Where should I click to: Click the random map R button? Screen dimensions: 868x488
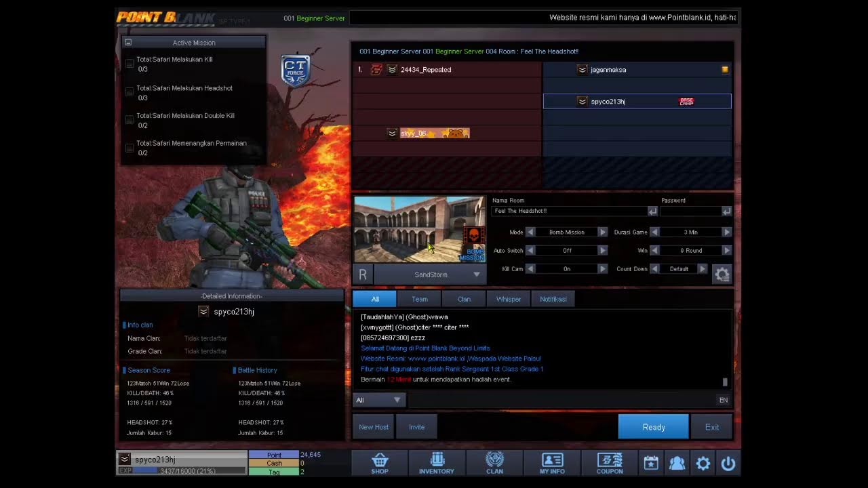[363, 274]
